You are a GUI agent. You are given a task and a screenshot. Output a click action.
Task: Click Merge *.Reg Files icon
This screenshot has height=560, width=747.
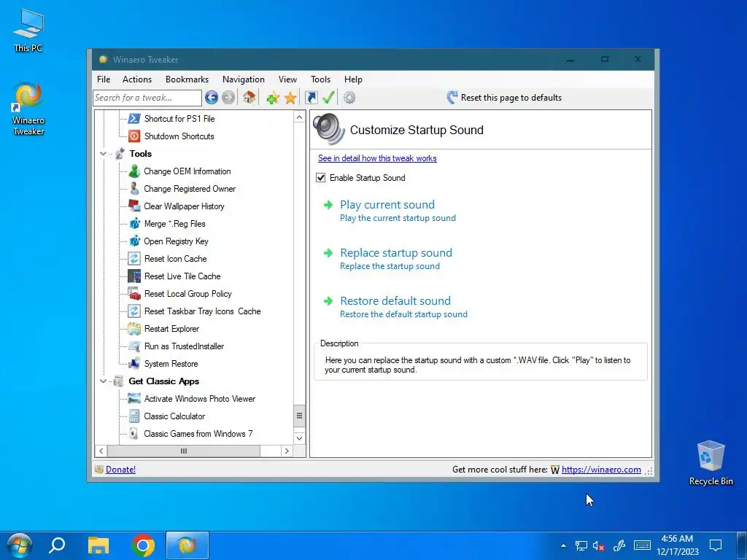(x=134, y=223)
